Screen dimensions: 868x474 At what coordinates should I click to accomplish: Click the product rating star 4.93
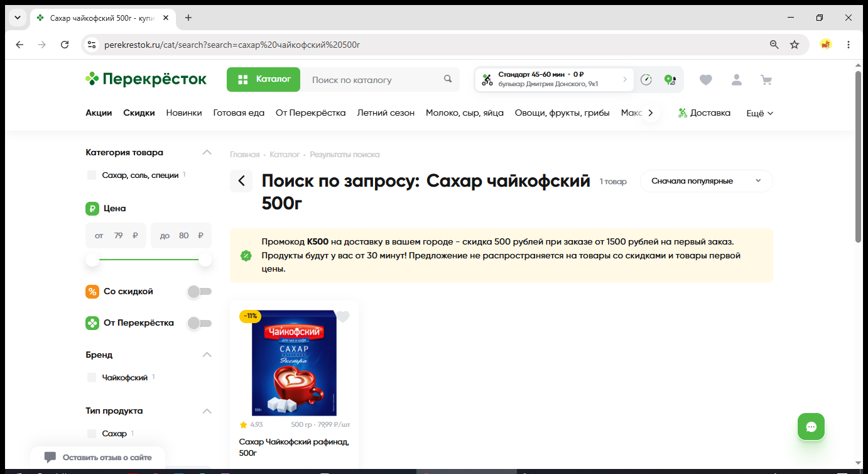[x=244, y=424]
